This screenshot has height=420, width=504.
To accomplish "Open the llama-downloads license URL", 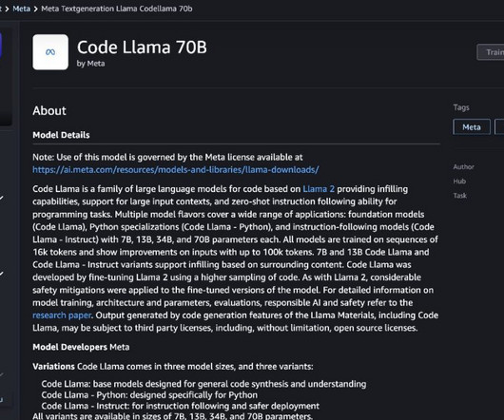I will point(176,169).
